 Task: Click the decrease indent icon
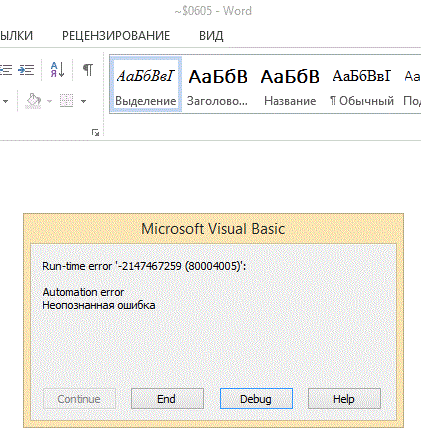point(5,70)
